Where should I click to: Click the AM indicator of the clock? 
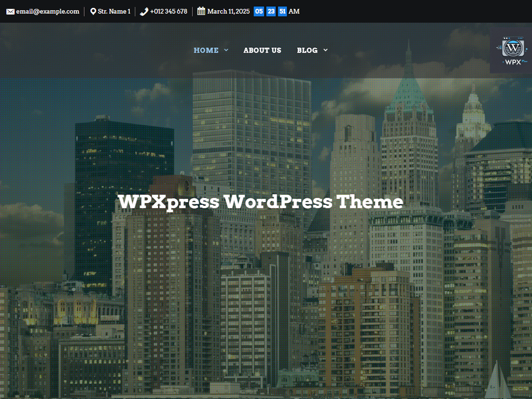tap(294, 12)
